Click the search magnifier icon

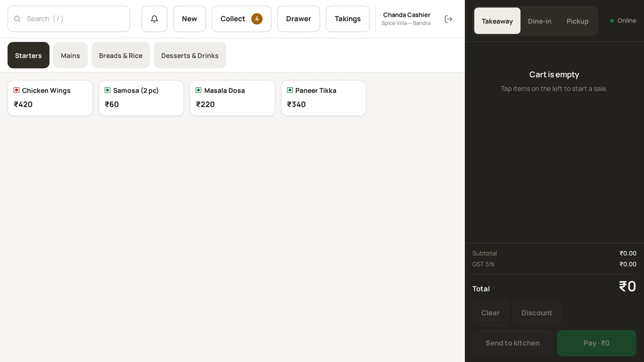pos(17,19)
